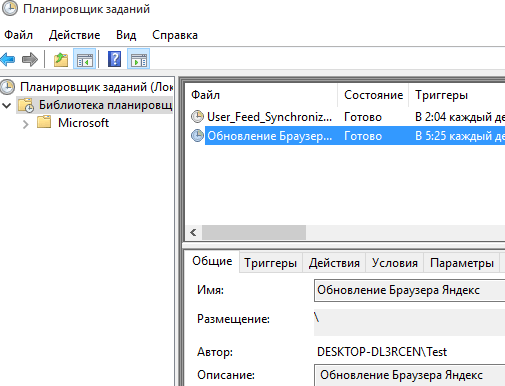505x386 pixels.
Task: Click the Описание text box
Action: coord(410,375)
